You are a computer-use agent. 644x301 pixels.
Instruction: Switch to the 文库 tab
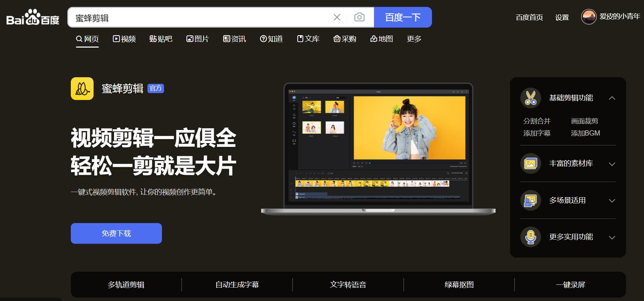click(x=308, y=39)
